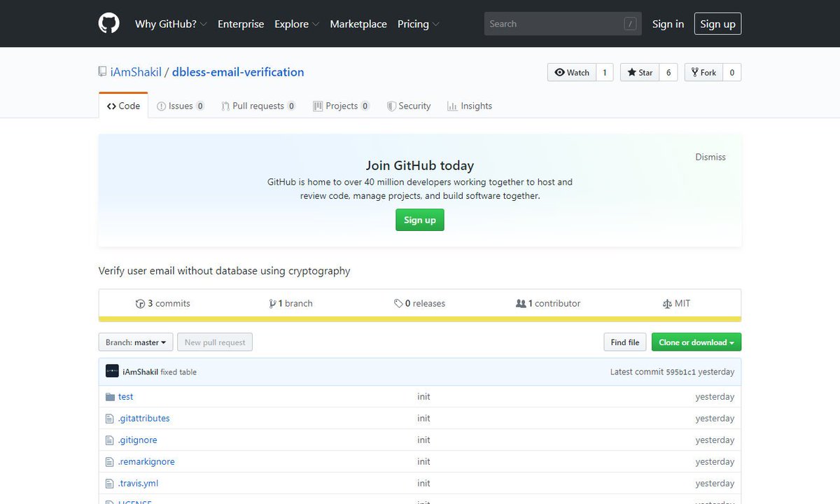Click the file icon beside .travis.yml
The image size is (840, 504).
[x=109, y=484]
